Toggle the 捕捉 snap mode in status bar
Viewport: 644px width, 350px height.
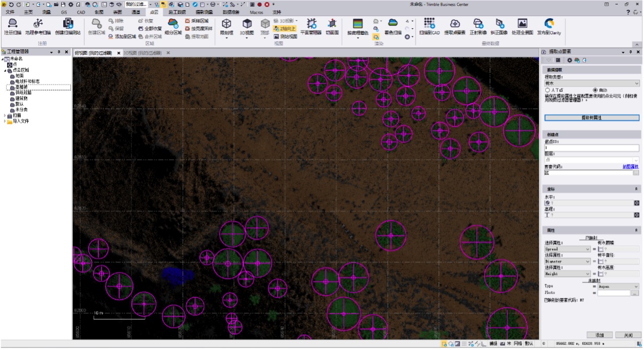494,343
